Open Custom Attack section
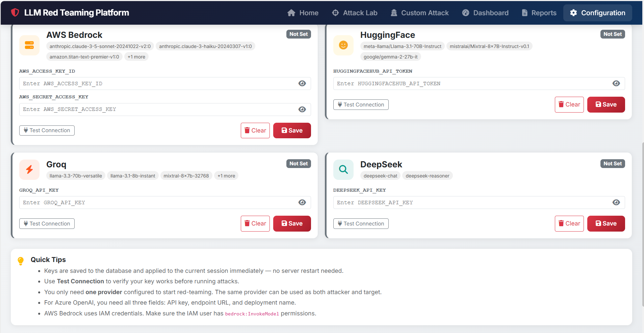 (420, 13)
